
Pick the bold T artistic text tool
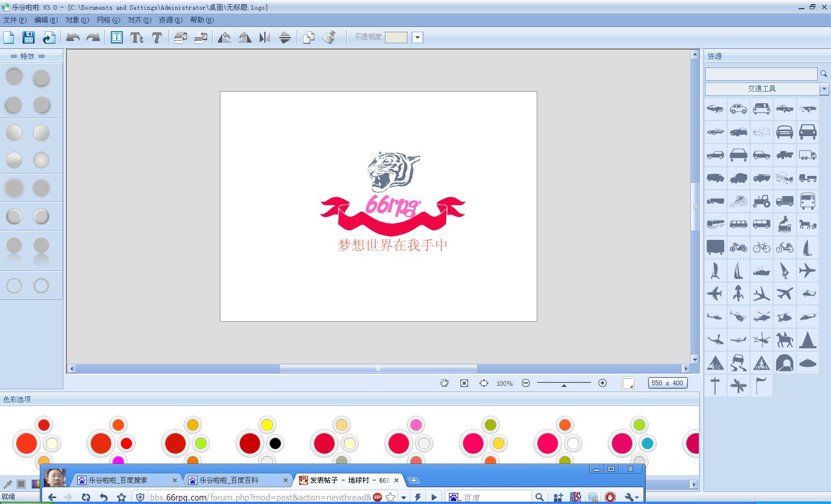[x=156, y=37]
